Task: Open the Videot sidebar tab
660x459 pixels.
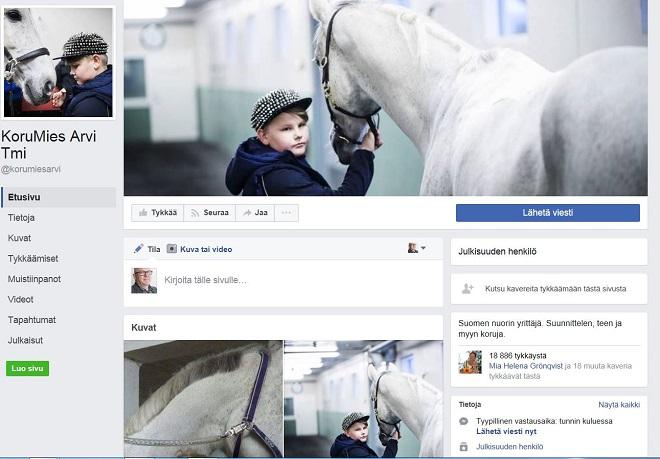Action: [x=21, y=299]
